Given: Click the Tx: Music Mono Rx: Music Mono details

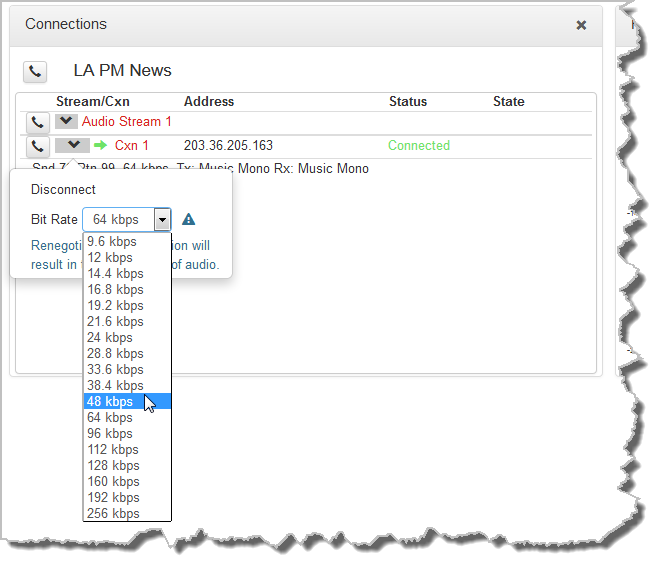Looking at the screenshot, I should 272,169.
